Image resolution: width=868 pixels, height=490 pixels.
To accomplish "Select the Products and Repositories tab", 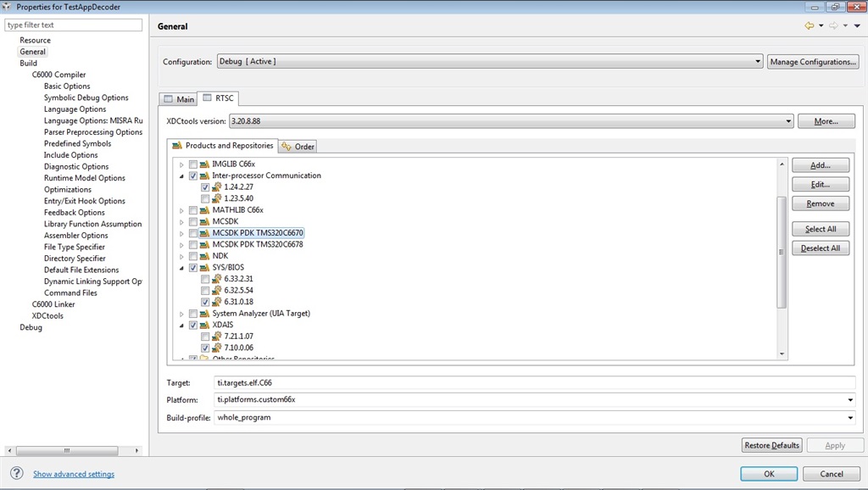I will [223, 146].
